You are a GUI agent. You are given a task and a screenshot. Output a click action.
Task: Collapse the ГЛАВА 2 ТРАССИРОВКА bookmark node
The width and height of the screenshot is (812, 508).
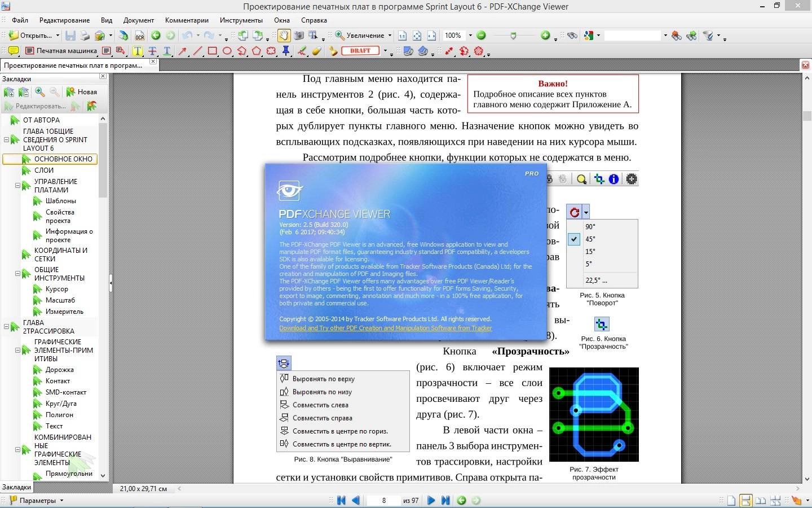pos(6,326)
